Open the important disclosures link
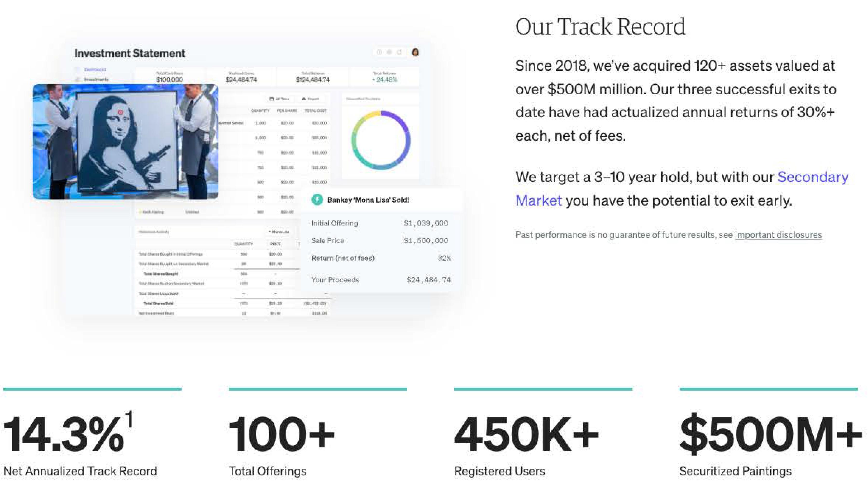868x495 pixels. click(778, 235)
